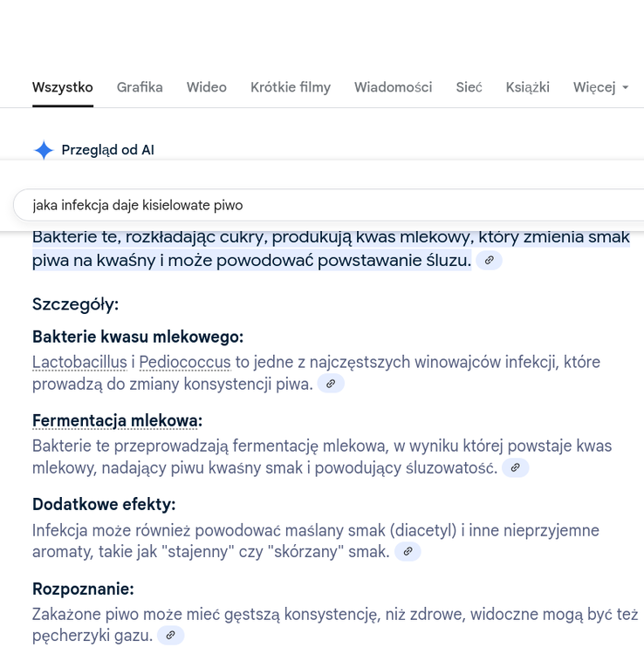Open source link icon after 'pęcherzyki gazu'

coord(171,635)
